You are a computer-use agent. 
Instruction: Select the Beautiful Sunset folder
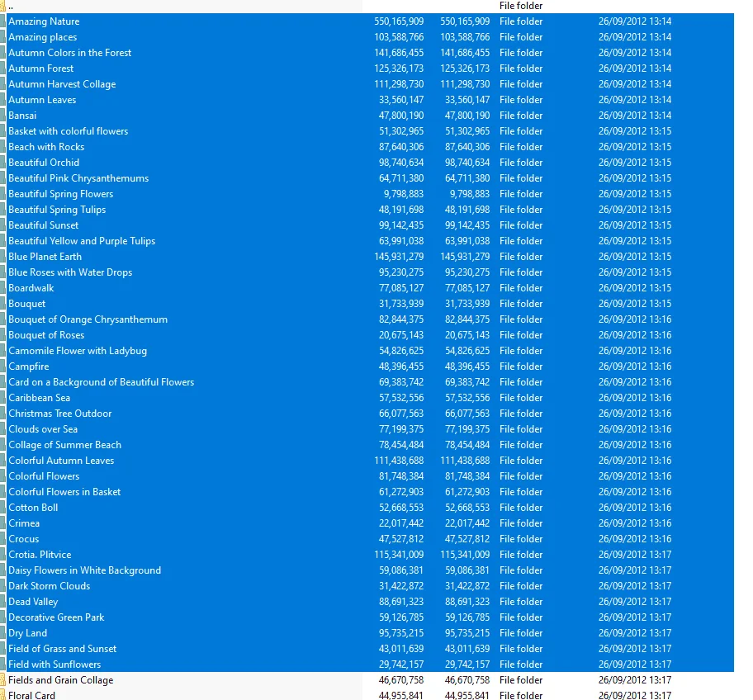(x=43, y=225)
